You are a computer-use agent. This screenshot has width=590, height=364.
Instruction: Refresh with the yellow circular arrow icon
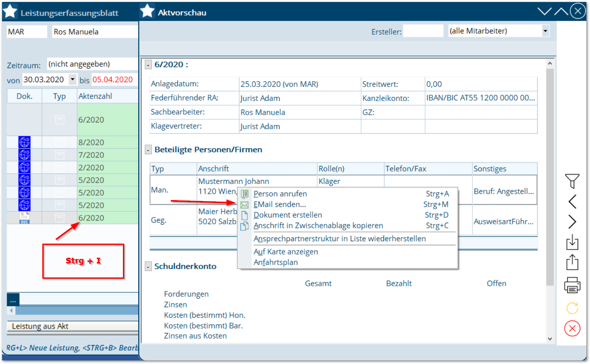[x=572, y=308]
